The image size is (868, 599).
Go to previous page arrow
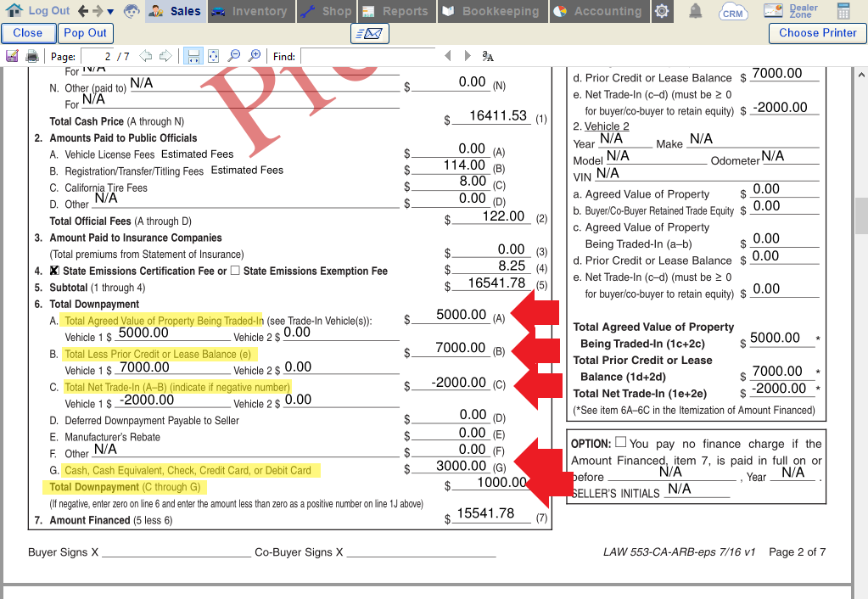146,55
